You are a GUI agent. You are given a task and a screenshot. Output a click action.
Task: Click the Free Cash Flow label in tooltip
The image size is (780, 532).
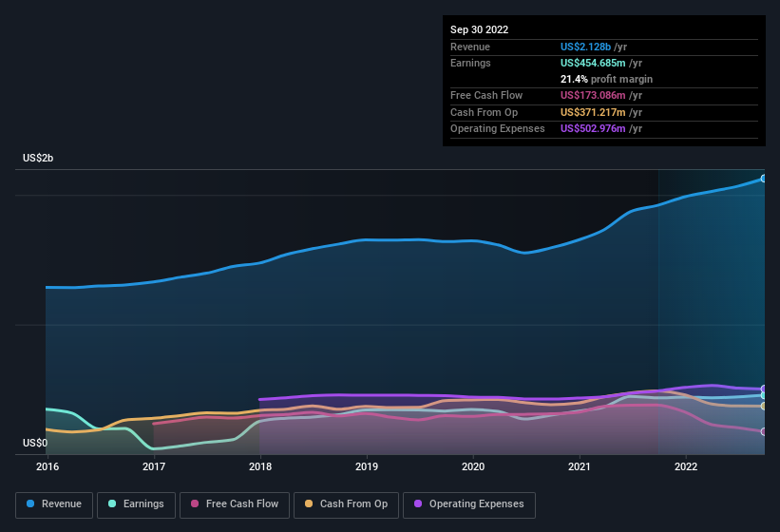pyautogui.click(x=486, y=95)
